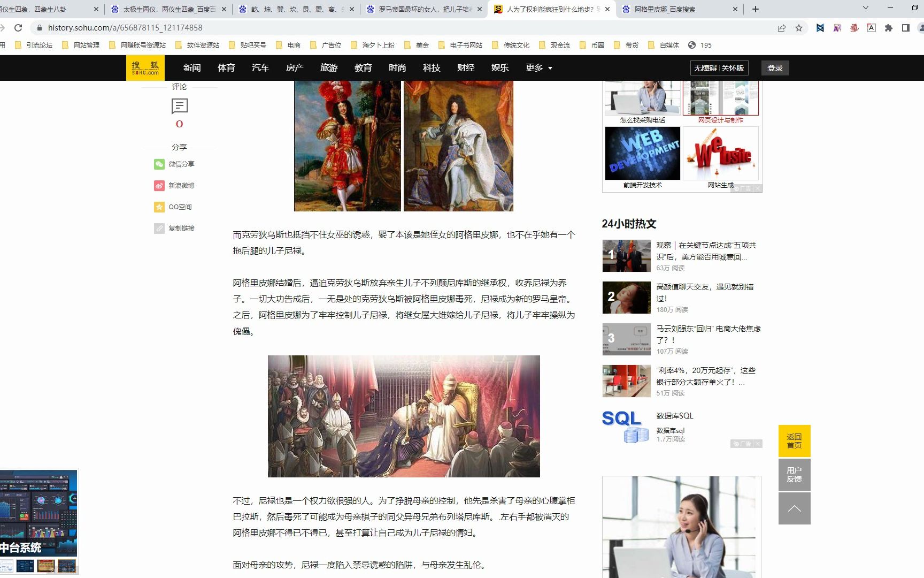Close the 太极生两仪 tab
924x578 pixels.
click(x=224, y=9)
